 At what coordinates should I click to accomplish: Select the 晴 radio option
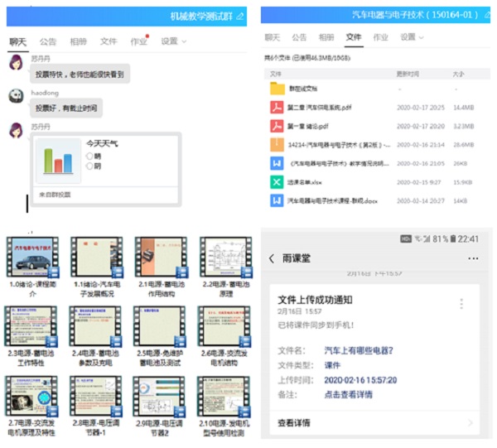point(89,156)
